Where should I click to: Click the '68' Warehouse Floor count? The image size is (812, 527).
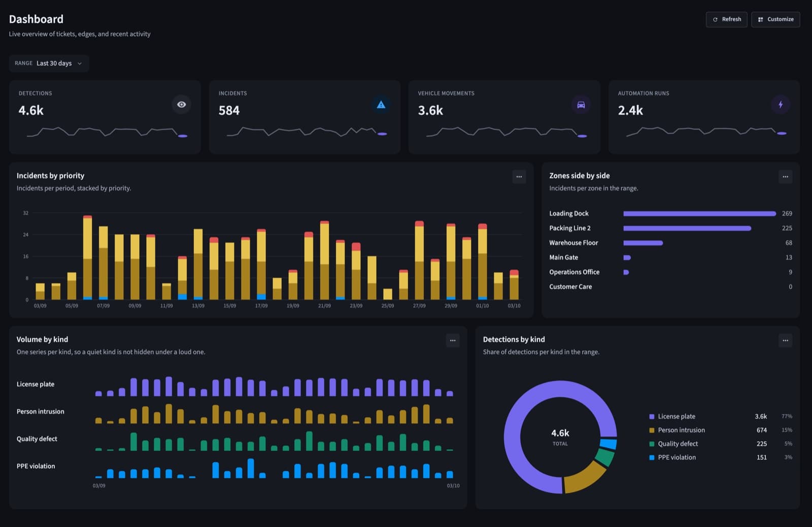(x=789, y=243)
